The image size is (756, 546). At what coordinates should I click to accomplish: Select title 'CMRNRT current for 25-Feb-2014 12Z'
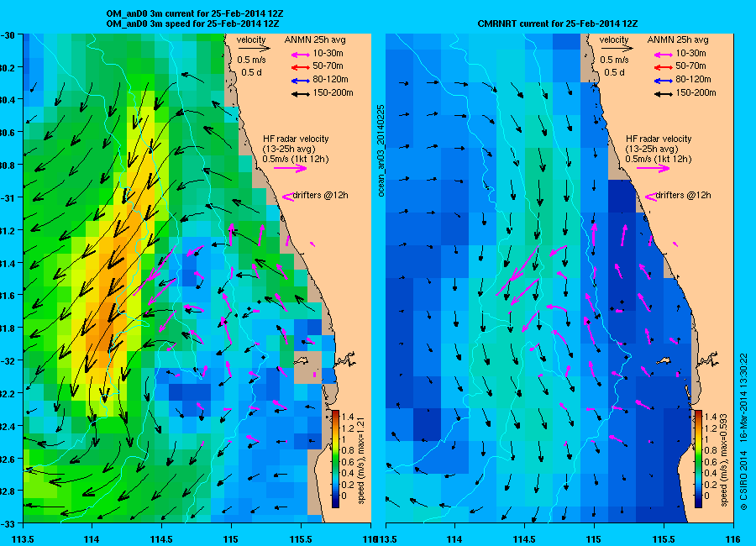[558, 24]
